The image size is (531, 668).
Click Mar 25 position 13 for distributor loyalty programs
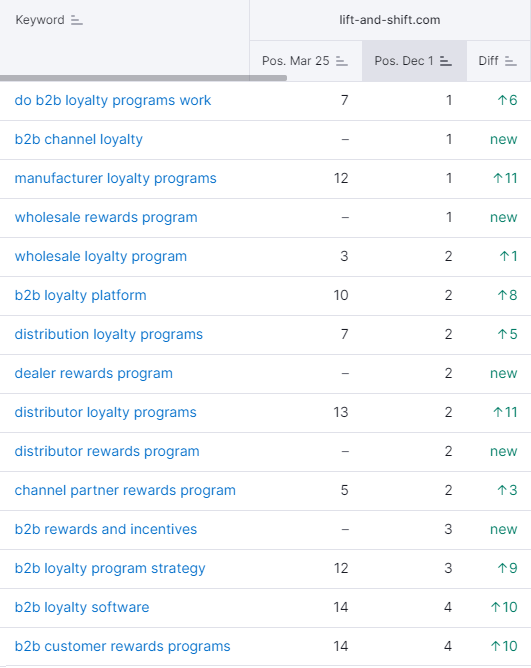coord(341,412)
